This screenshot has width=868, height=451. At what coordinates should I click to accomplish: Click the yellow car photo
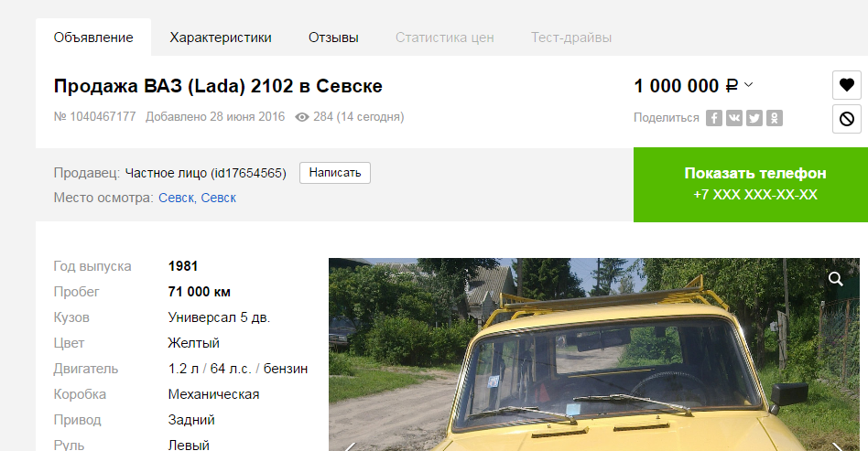tap(594, 354)
